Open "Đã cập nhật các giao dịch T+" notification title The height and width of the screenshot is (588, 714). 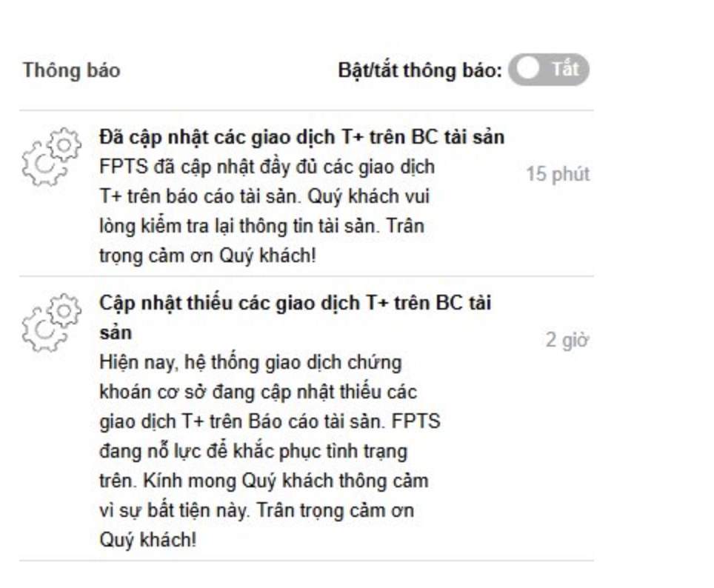(x=302, y=137)
